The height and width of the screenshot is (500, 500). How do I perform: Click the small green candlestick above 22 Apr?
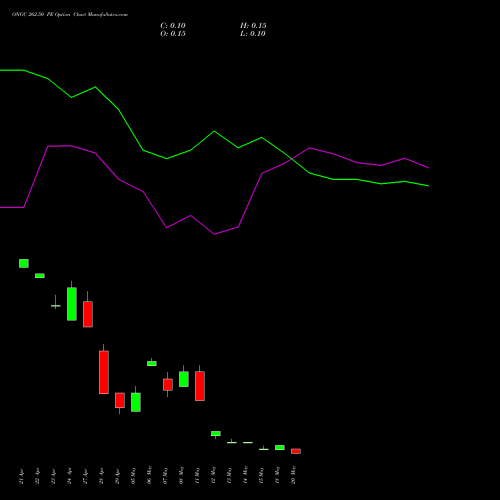(x=40, y=276)
